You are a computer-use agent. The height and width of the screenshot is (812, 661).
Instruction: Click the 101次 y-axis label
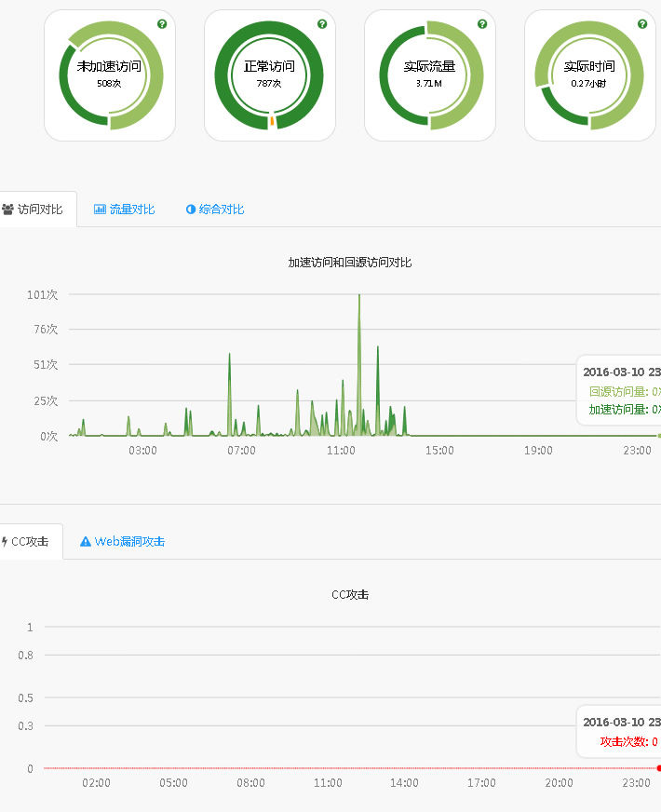click(x=42, y=294)
